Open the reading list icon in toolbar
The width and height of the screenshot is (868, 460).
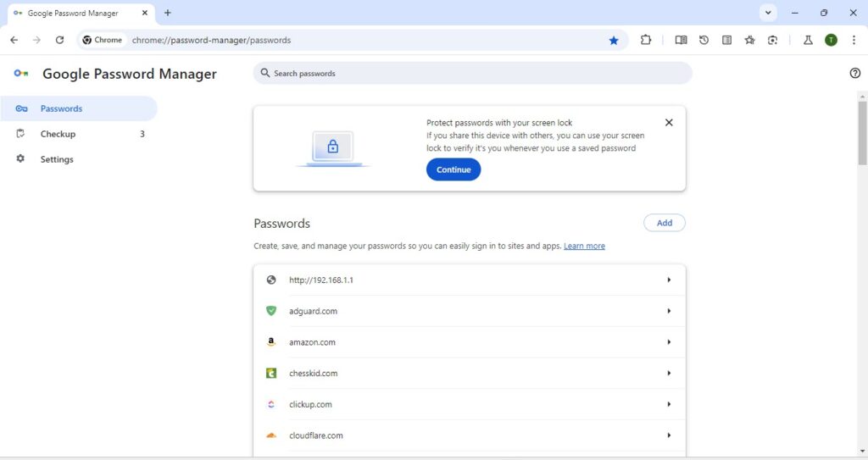click(726, 40)
